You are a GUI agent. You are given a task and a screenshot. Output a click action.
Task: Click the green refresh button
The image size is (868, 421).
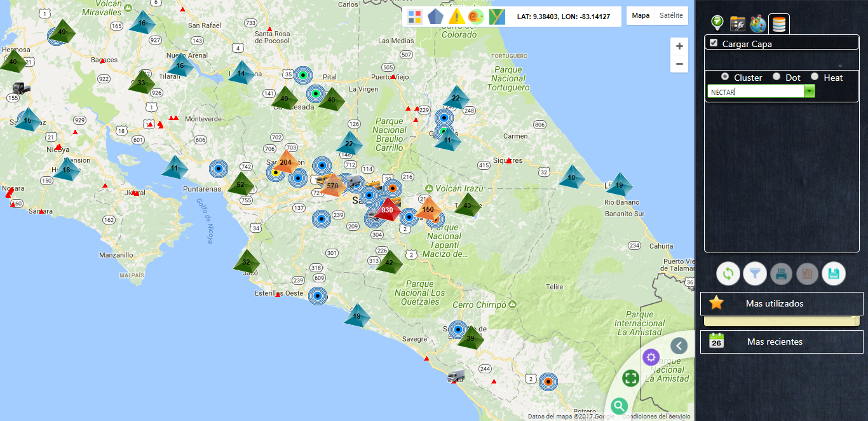pyautogui.click(x=728, y=274)
